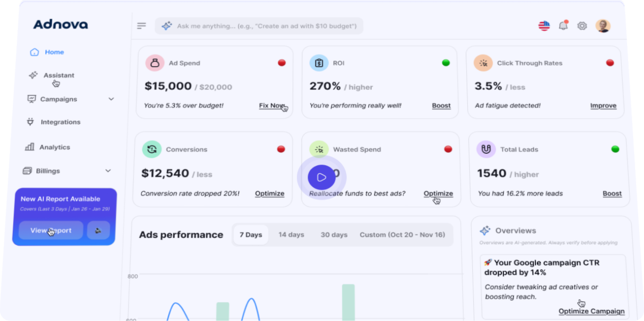Image resolution: width=644 pixels, height=321 pixels.
Task: Click the Integrations plug icon
Action: click(30, 122)
